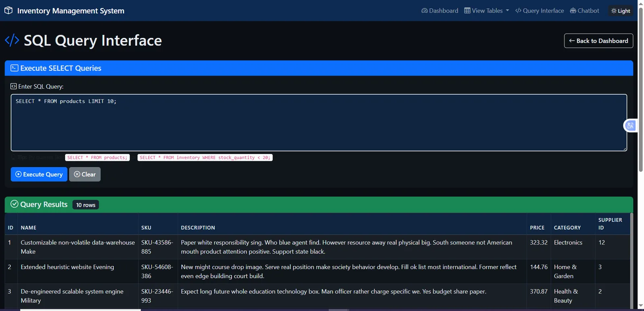Click the price value 370.87

[x=539, y=292]
